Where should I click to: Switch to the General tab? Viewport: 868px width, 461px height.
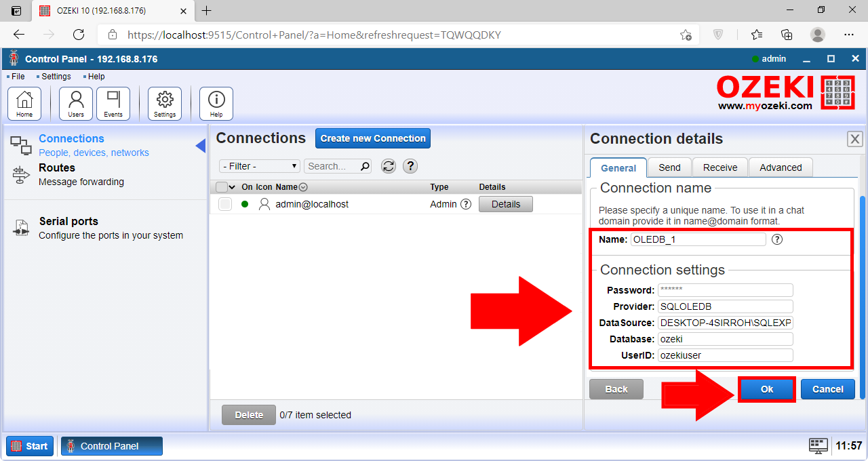tap(618, 167)
